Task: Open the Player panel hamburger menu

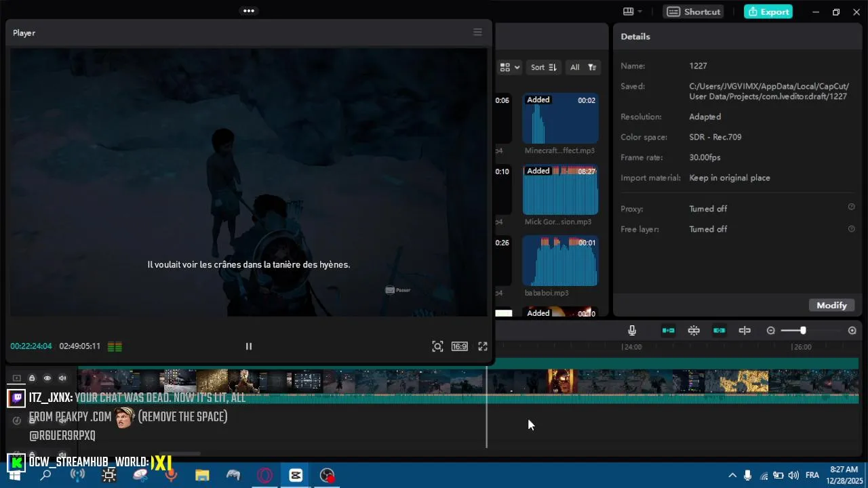Action: click(477, 32)
